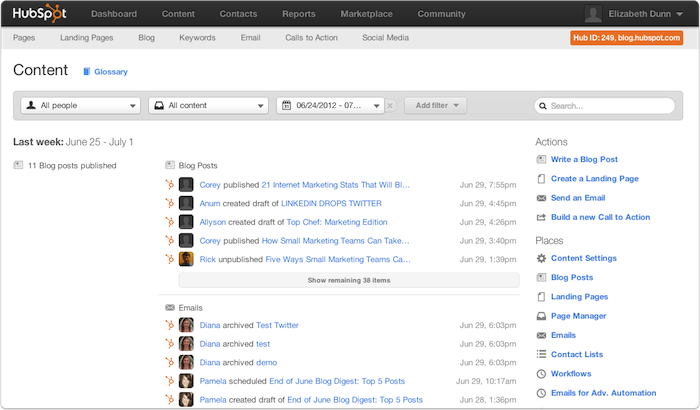The image size is (700, 410).
Task: Click the HubSpot logo
Action: click(39, 14)
